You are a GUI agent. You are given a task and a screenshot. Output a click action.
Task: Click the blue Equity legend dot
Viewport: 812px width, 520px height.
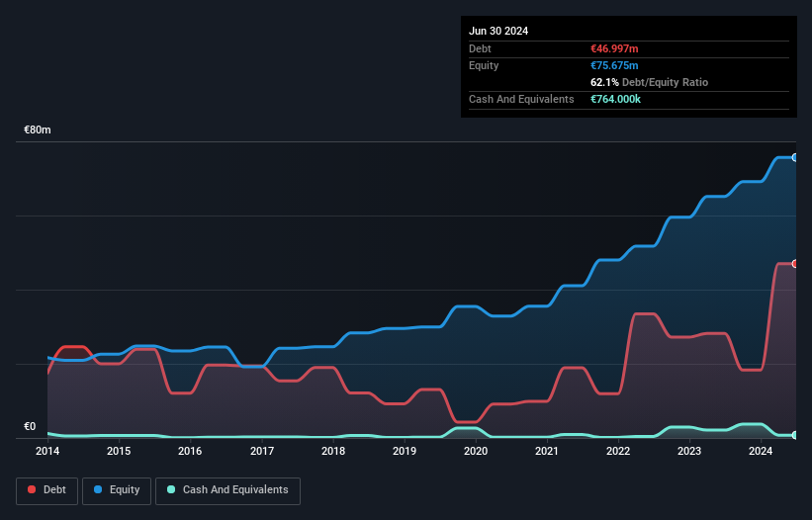98,489
